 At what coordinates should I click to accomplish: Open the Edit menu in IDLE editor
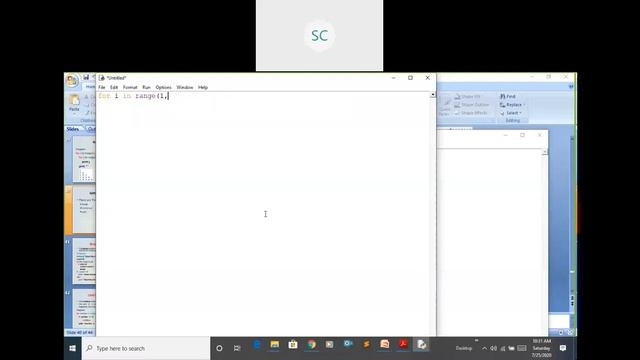click(x=114, y=87)
